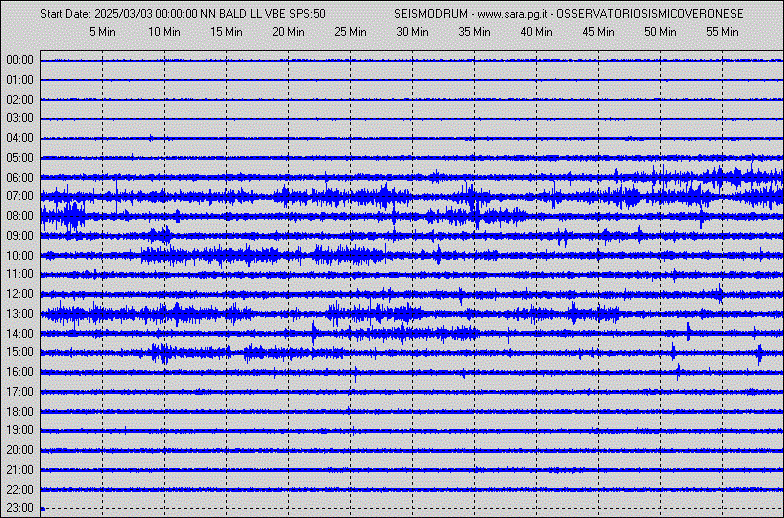Click the 50 Min column header
The image size is (784, 518).
click(x=660, y=32)
